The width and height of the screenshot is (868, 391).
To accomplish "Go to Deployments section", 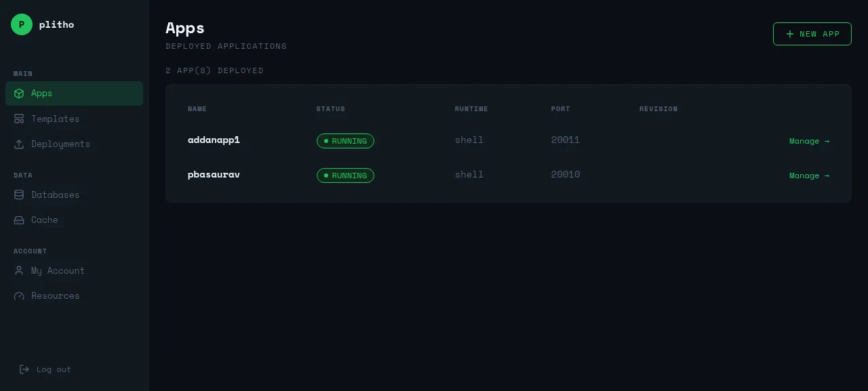I will click(74, 144).
